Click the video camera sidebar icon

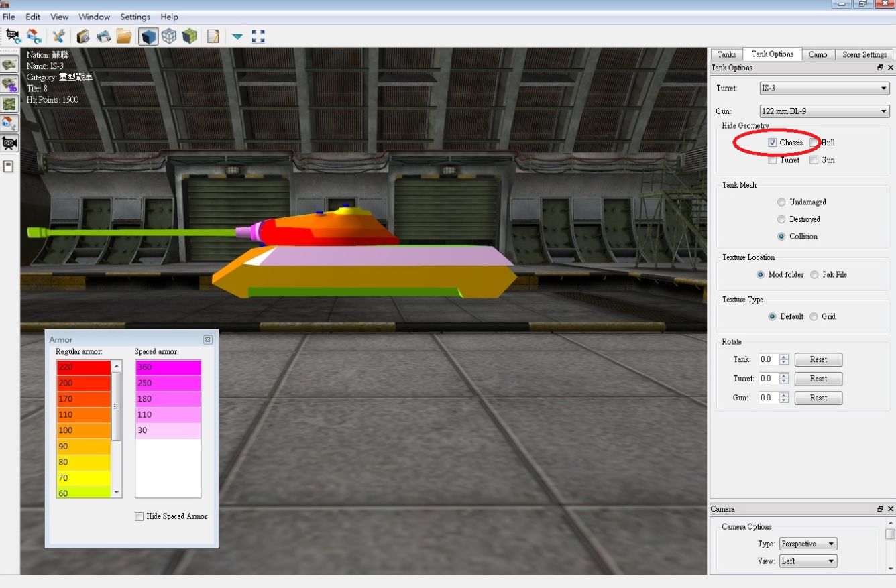click(9, 142)
